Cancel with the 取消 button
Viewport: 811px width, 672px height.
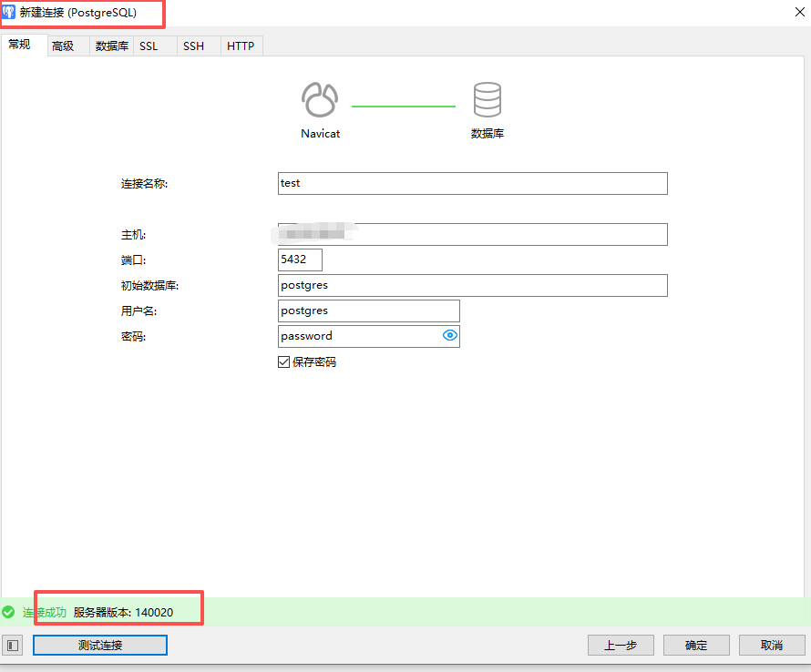click(x=772, y=646)
